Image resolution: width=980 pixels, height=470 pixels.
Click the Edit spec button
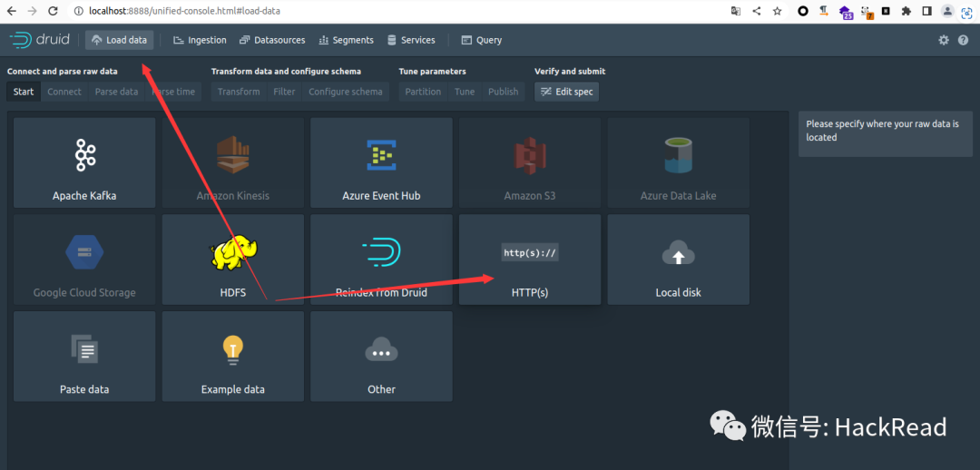click(567, 92)
